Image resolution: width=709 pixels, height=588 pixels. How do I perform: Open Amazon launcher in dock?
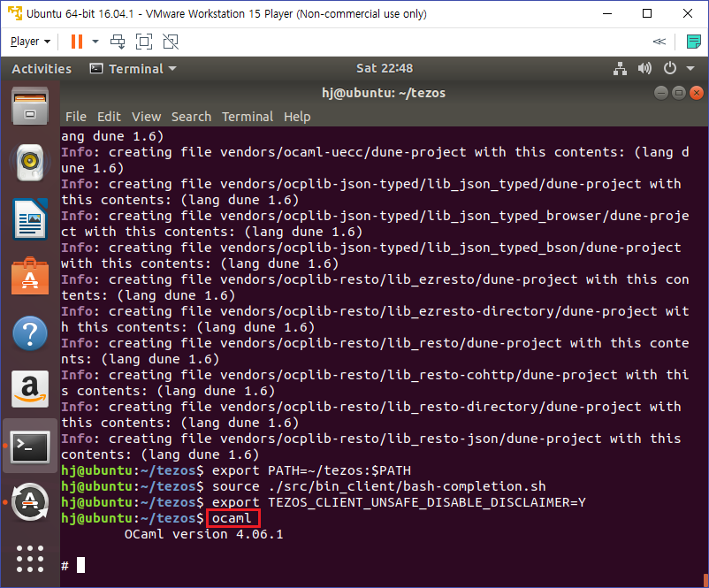point(30,389)
